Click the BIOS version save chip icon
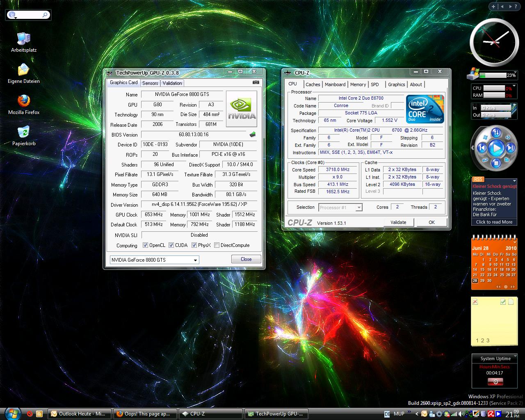Image resolution: width=525 pixels, height=420 pixels. pos(253,135)
